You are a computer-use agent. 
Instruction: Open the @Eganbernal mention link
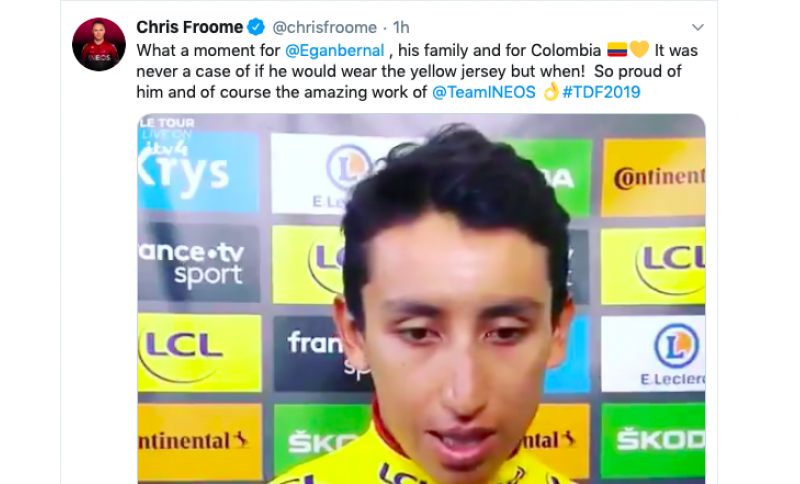tap(335, 50)
